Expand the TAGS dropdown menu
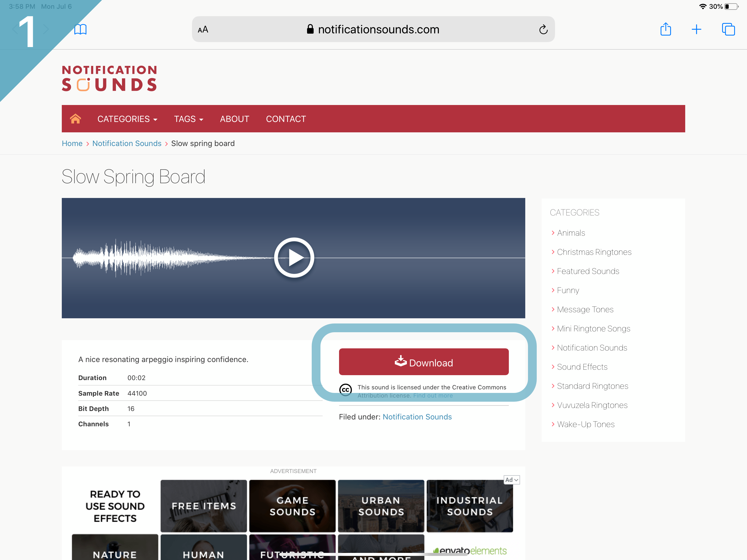Viewport: 747px width, 560px height. pyautogui.click(x=188, y=119)
